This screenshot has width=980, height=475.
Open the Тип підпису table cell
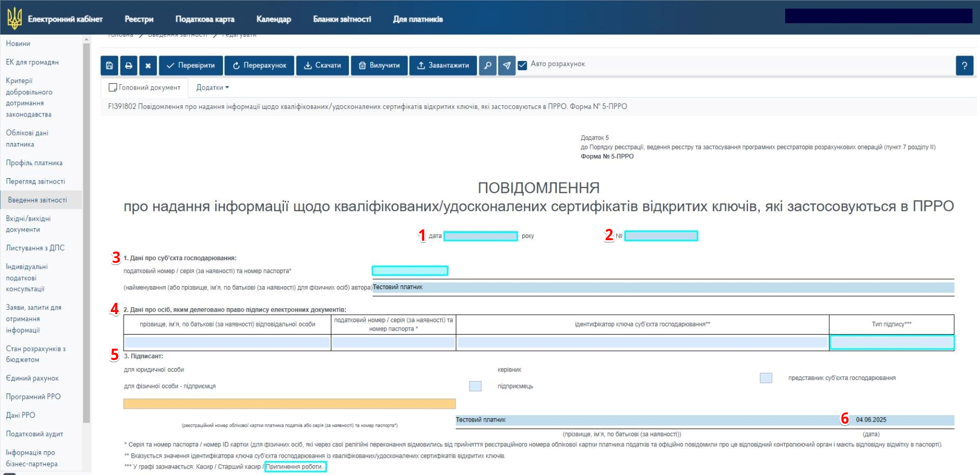click(891, 342)
